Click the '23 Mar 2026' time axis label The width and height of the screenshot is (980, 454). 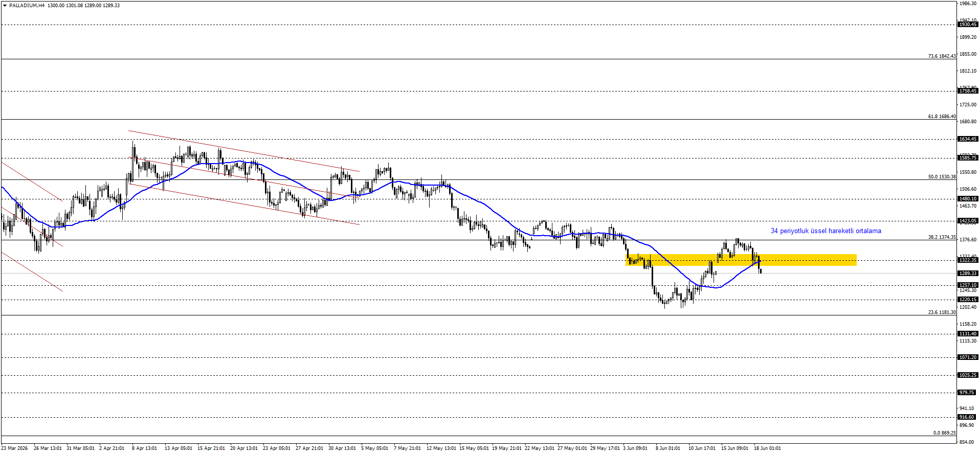pyautogui.click(x=14, y=448)
